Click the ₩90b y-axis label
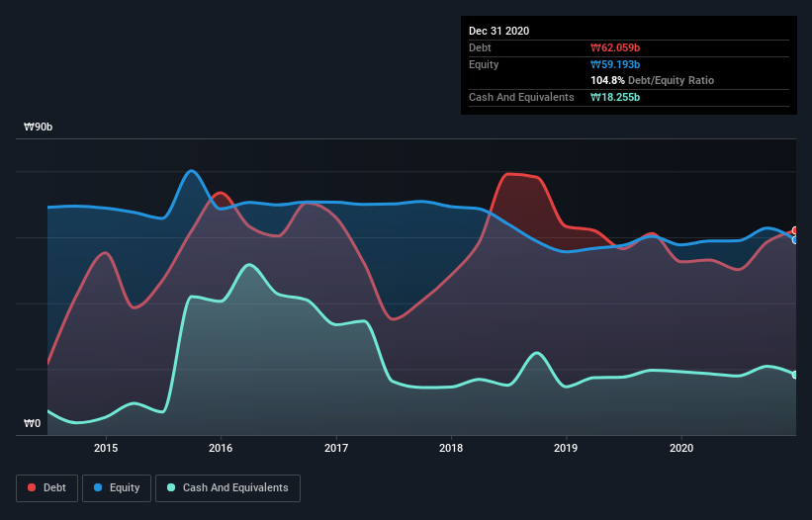Viewport: 812px width, 520px height. (38, 128)
